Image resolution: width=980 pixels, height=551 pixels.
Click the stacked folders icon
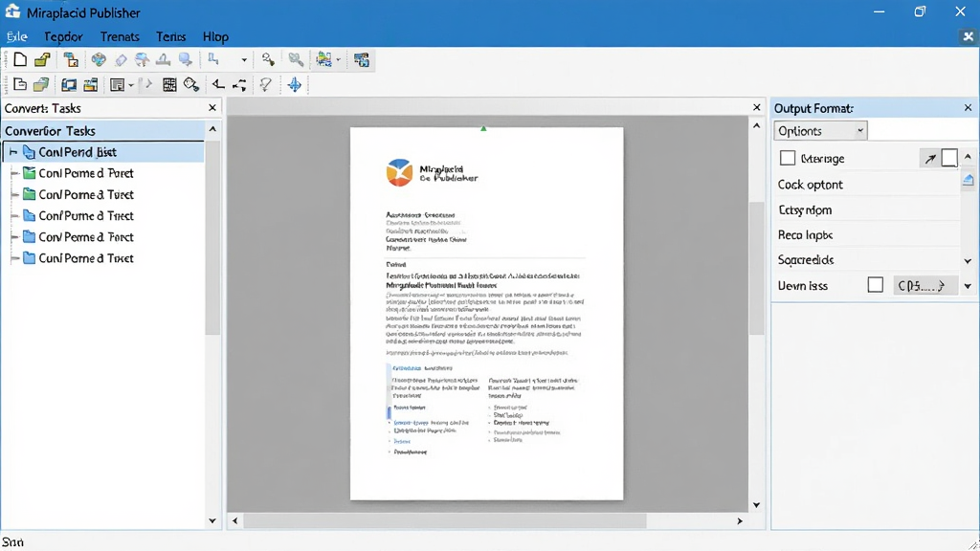pyautogui.click(x=41, y=84)
